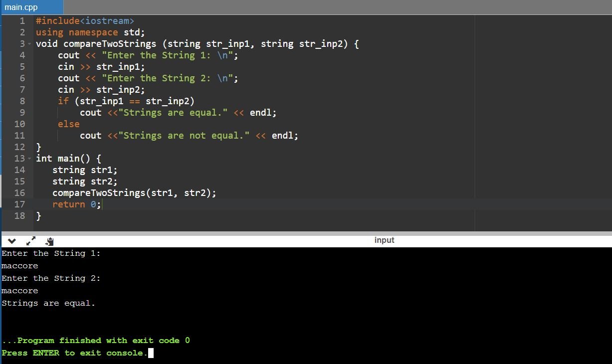Expand console to fullscreen with arrows icon
This screenshot has width=612, height=364.
pyautogui.click(x=30, y=241)
